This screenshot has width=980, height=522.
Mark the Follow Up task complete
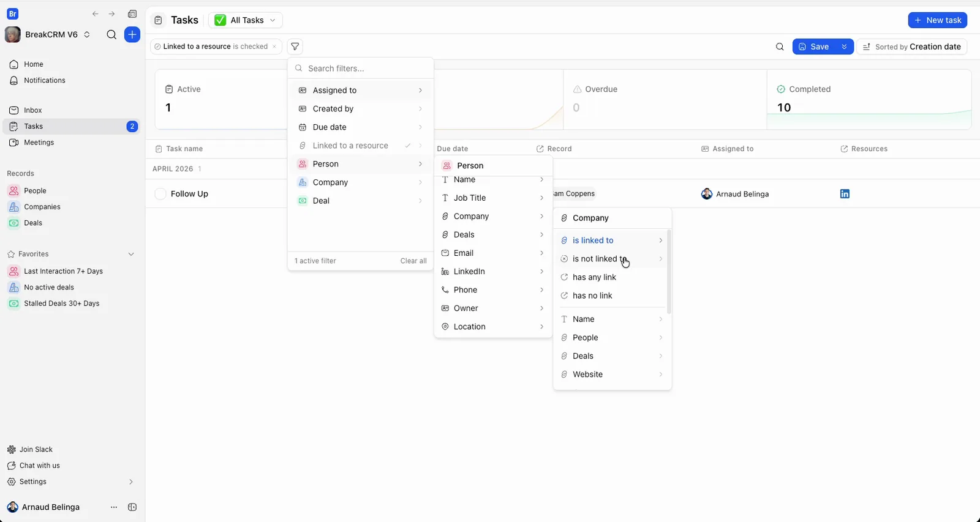coord(160,194)
